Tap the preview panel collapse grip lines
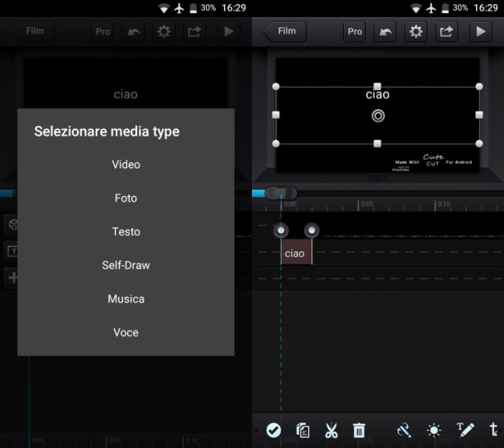The image size is (504, 448). point(378,177)
